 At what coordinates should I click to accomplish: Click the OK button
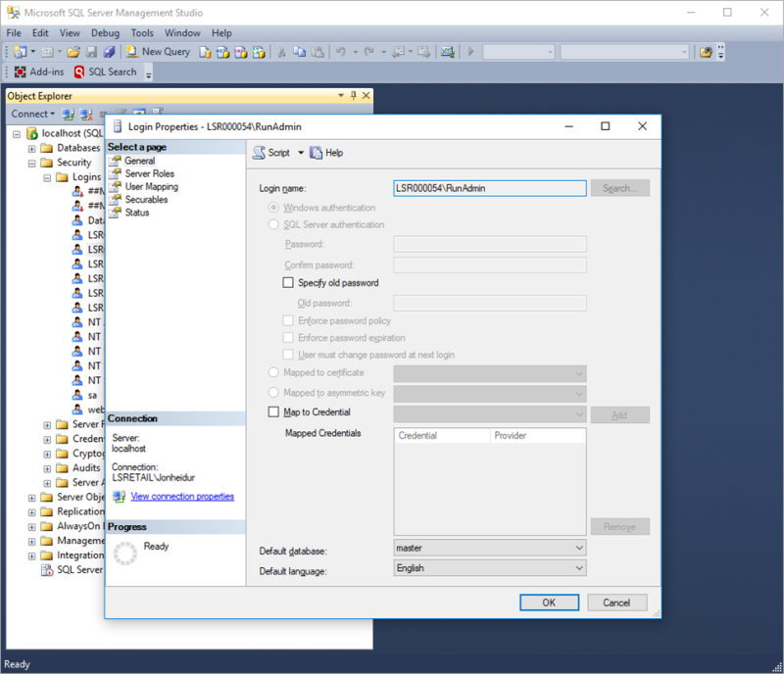[x=548, y=602]
